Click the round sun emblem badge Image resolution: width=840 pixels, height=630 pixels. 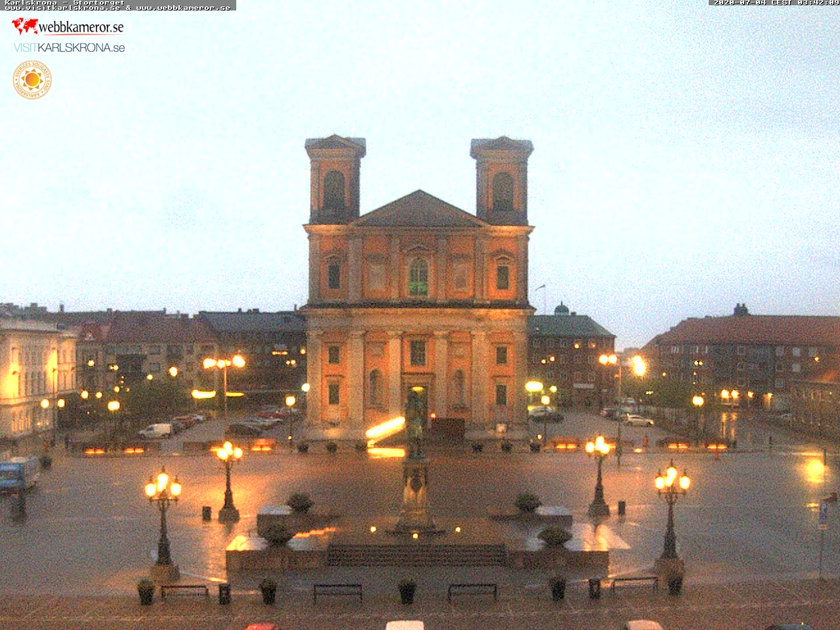coord(31,79)
